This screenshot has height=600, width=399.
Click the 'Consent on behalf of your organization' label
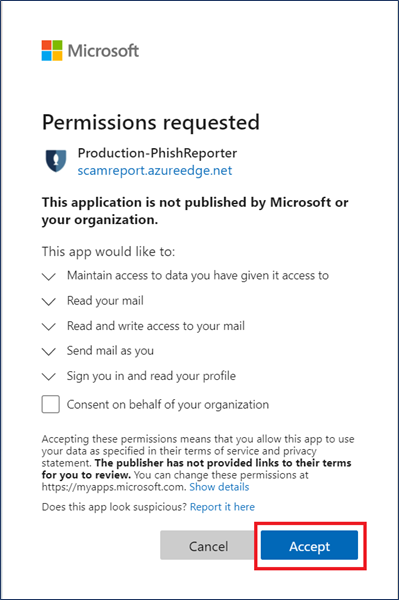pyautogui.click(x=168, y=404)
